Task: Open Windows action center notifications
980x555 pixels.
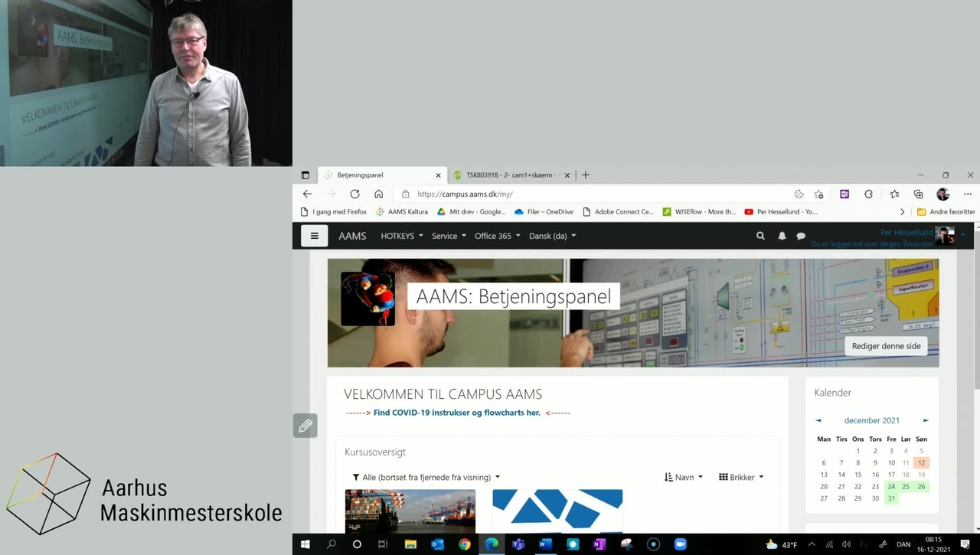Action: (x=965, y=544)
